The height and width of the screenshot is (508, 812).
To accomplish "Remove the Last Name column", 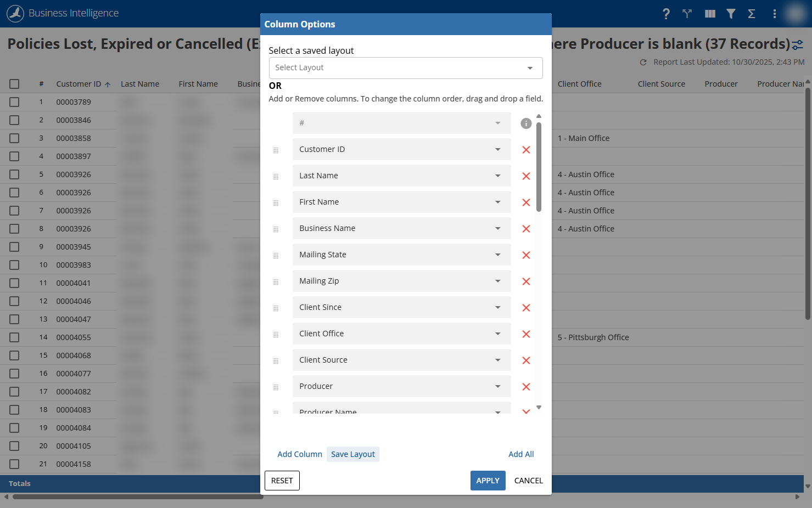I will (526, 176).
